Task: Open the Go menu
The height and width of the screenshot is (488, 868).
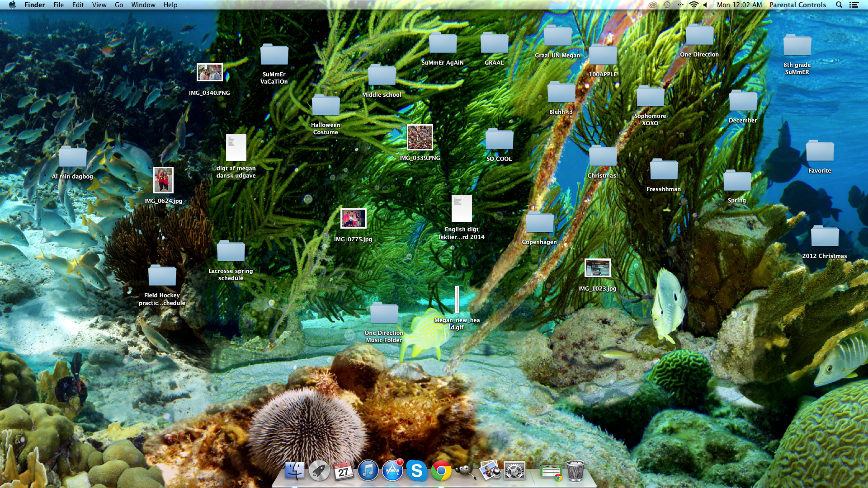Action: tap(119, 5)
